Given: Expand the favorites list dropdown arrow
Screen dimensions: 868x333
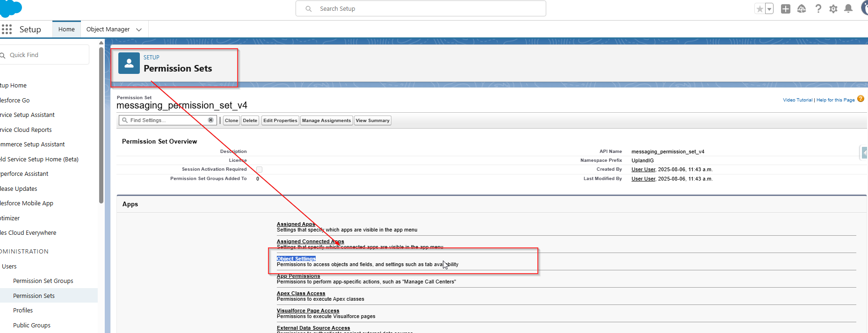Looking at the screenshot, I should click(769, 9).
